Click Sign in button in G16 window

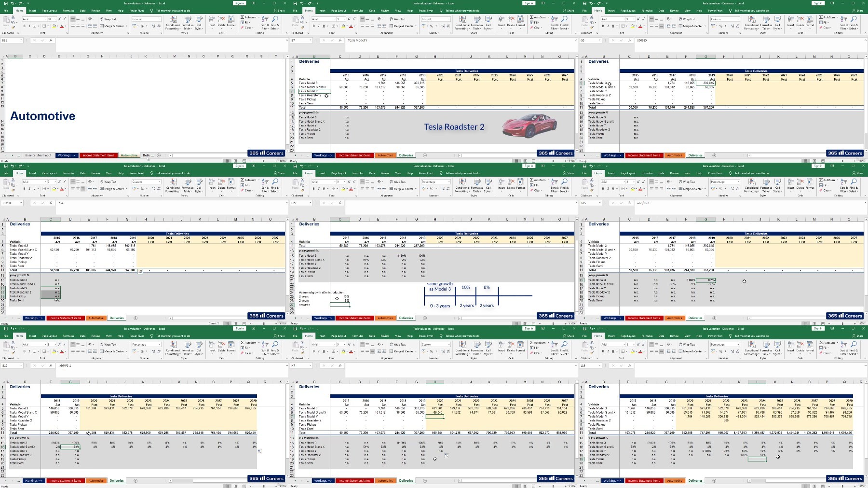[x=239, y=329]
